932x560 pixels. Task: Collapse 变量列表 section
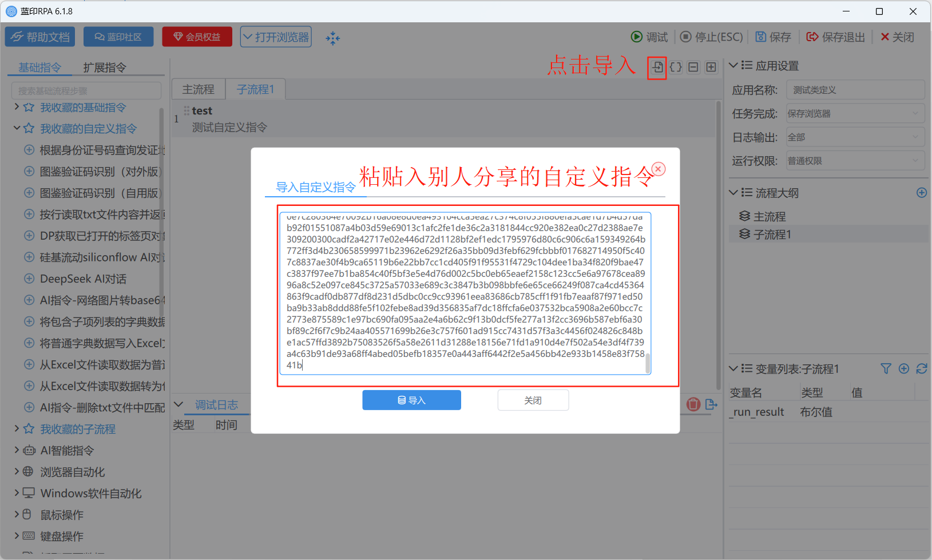[733, 369]
